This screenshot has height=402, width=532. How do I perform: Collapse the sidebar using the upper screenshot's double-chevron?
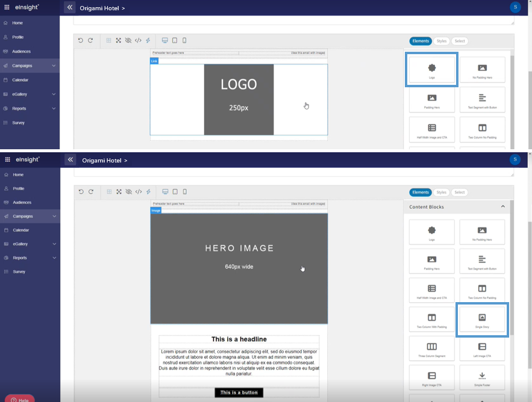[x=69, y=7]
